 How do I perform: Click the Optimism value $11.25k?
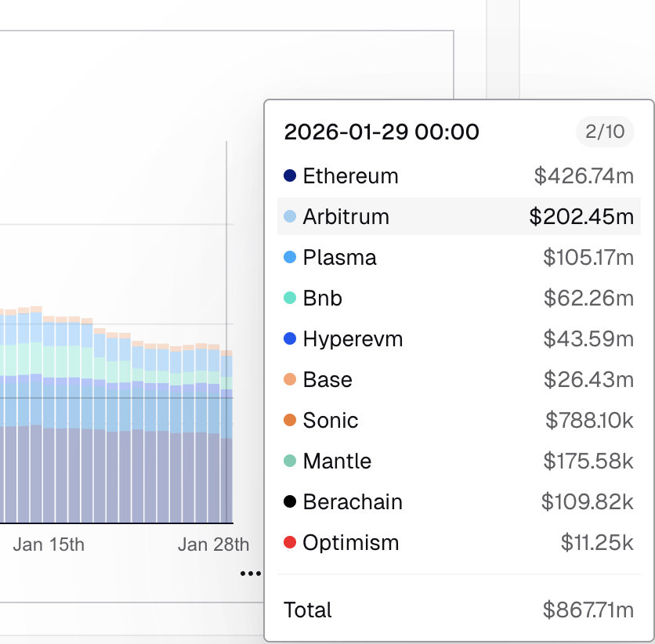597,542
